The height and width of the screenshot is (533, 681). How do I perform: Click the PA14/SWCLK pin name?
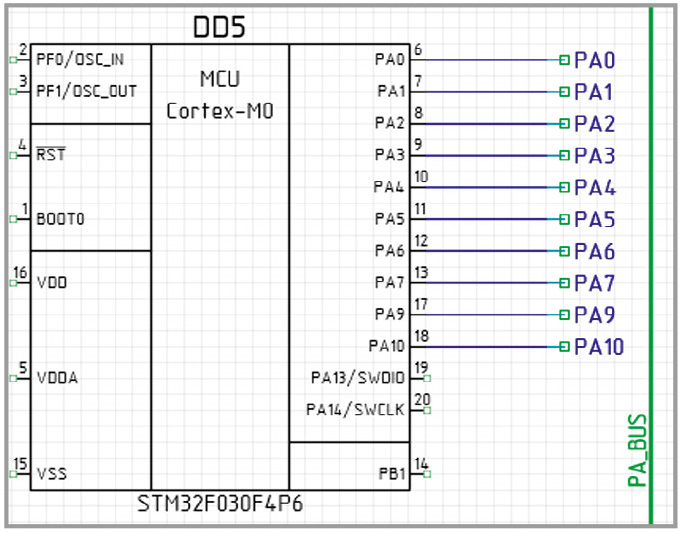click(355, 410)
